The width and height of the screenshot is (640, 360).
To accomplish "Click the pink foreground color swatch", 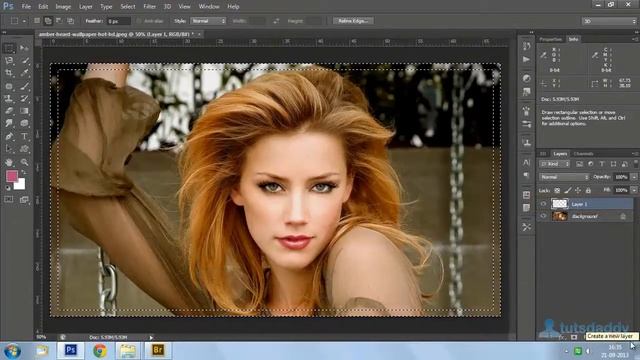I will [11, 176].
